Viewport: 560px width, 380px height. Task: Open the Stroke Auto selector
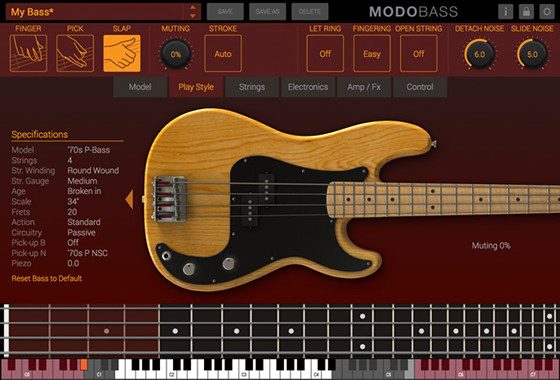[223, 54]
